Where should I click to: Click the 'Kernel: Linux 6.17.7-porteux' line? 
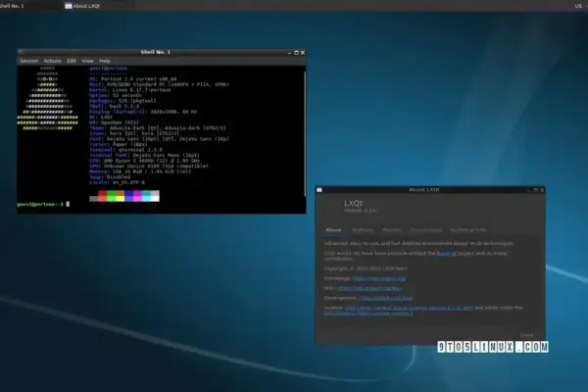pos(130,90)
